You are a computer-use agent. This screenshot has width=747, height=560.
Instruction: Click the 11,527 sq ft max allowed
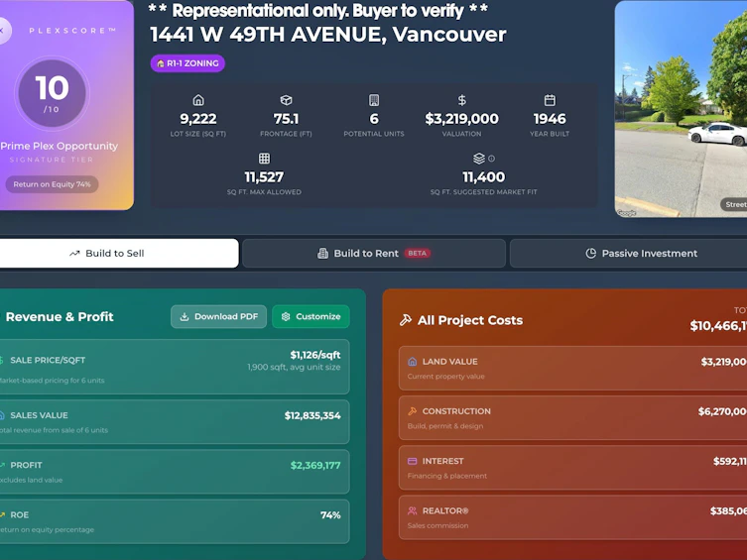tap(265, 177)
